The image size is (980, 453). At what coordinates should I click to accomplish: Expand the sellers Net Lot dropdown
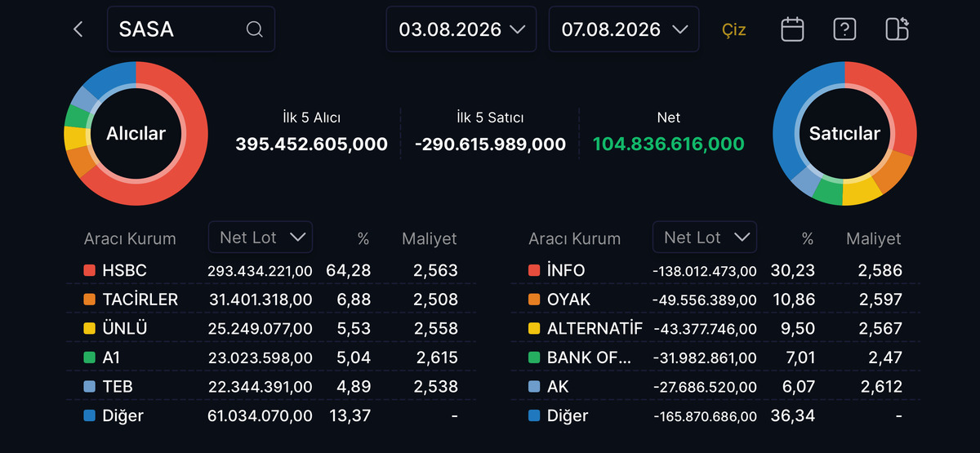(x=705, y=237)
